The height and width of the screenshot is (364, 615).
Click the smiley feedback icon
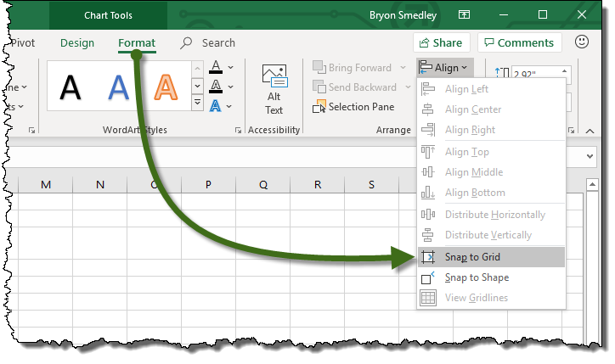(582, 42)
